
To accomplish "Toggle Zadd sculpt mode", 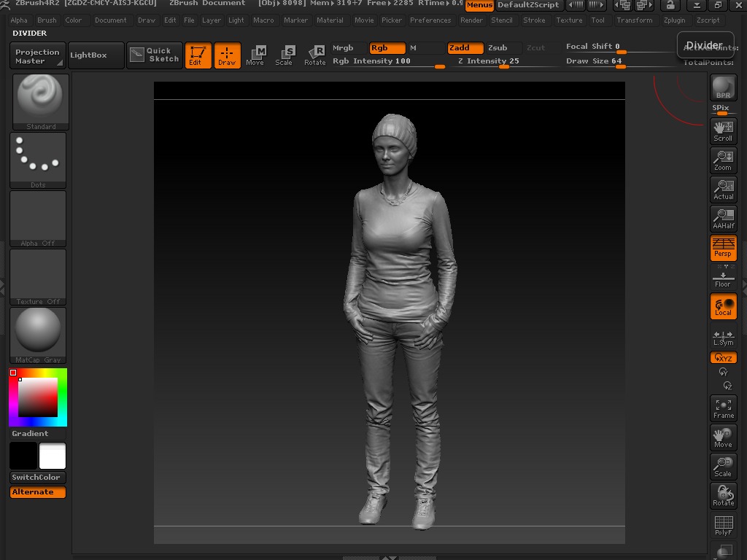I will coord(465,48).
